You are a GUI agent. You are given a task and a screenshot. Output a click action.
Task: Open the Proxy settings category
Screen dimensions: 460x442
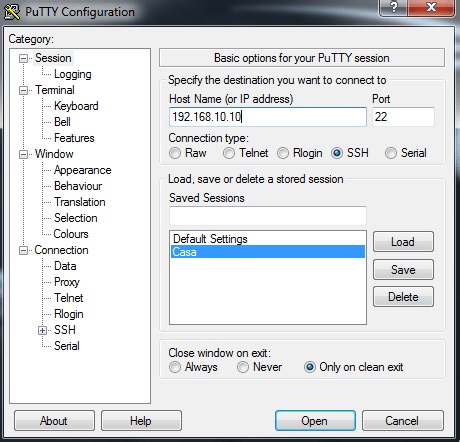67,282
